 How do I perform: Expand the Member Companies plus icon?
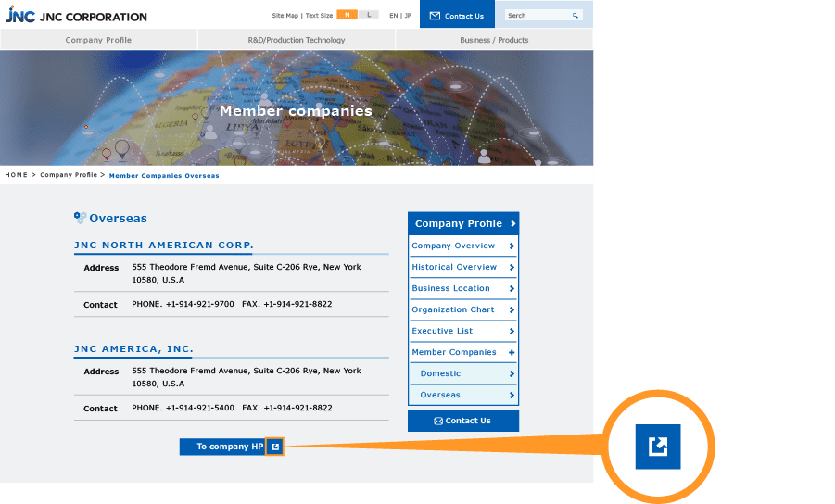pos(512,352)
